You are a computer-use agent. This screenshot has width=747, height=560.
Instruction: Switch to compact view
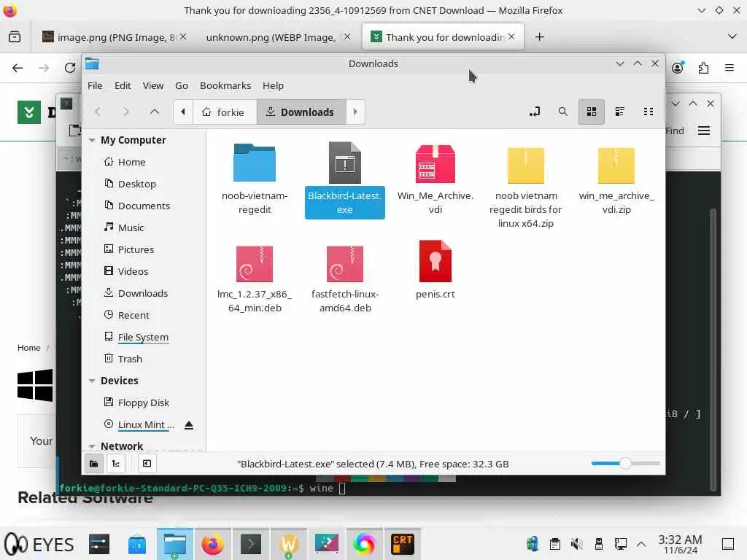649,112
